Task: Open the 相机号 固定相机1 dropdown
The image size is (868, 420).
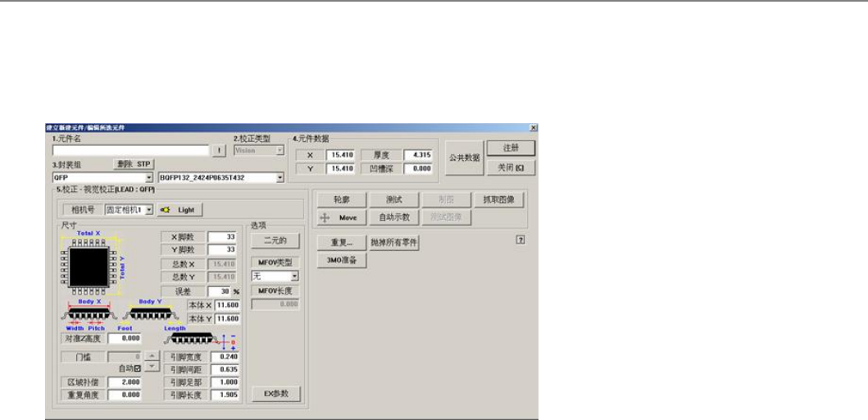Action: click(x=149, y=211)
